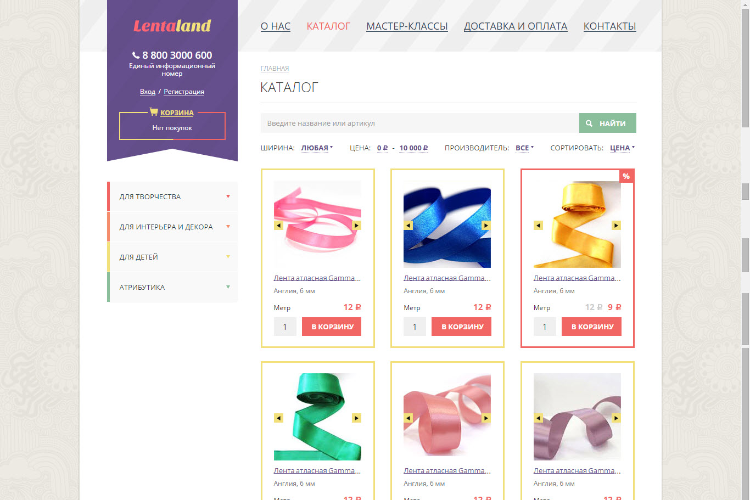
Task: Open the Производитель manufacturer dropdown
Action: [x=524, y=148]
